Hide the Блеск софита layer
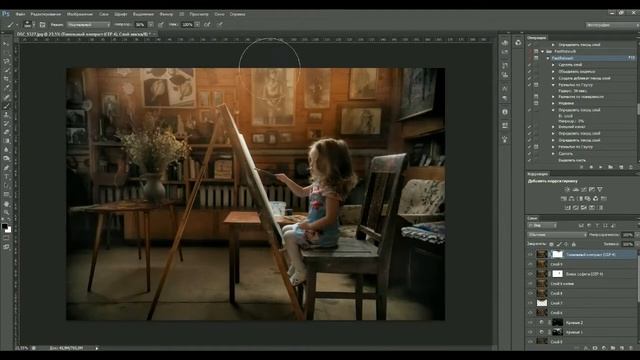 (x=530, y=274)
